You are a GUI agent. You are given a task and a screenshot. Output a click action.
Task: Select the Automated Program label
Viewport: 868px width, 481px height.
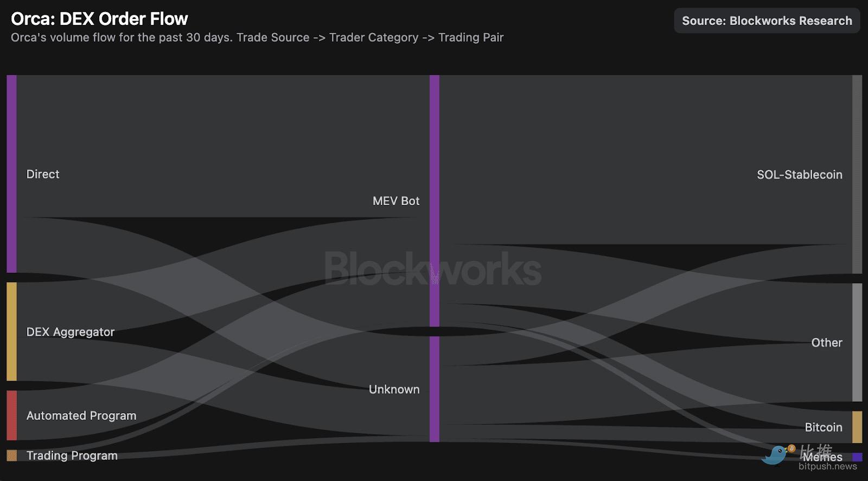point(81,415)
